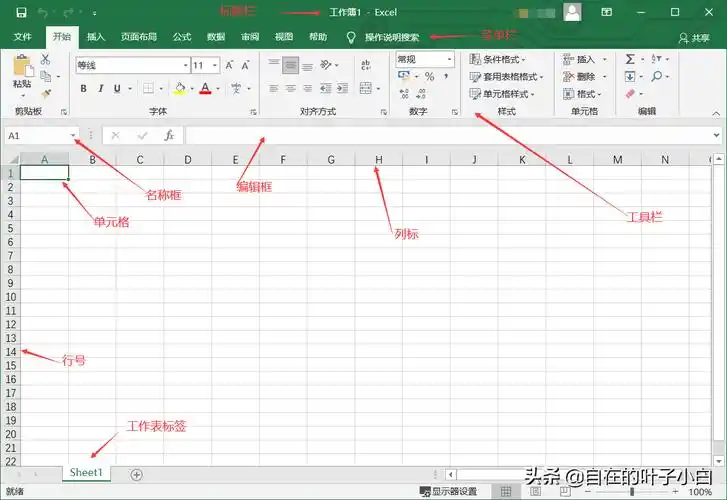The image size is (727, 500).
Task: Click the Copy icon
Action: tap(45, 76)
